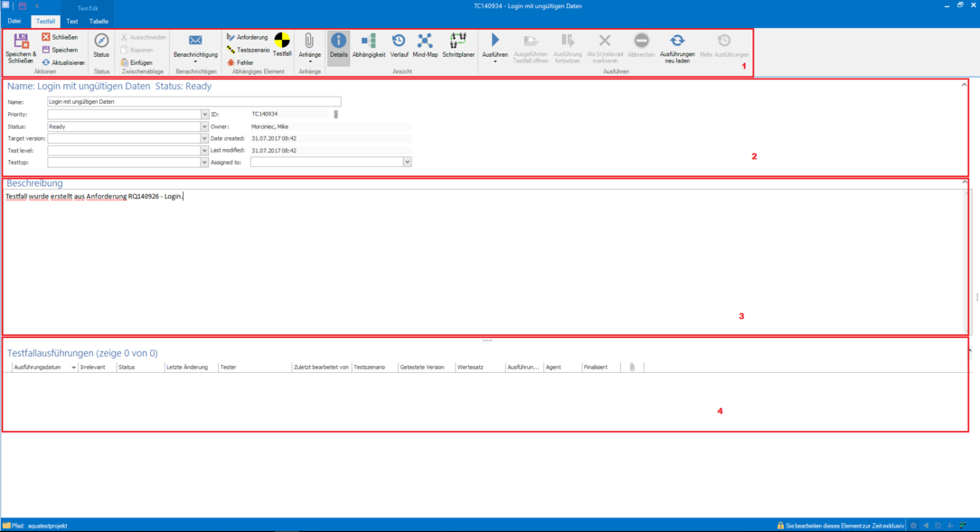980x532 pixels.
Task: Collapse the Beschreibung section
Action: click(x=965, y=182)
